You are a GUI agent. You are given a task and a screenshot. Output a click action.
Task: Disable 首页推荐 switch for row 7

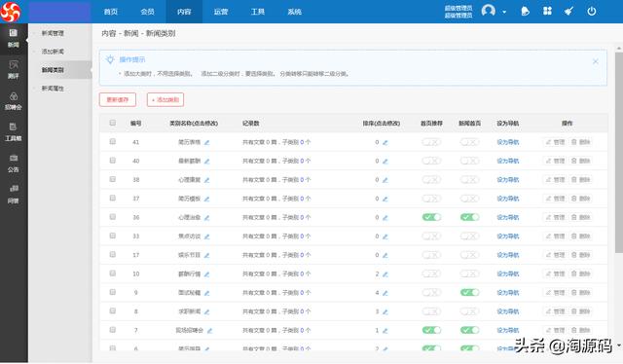pos(431,330)
